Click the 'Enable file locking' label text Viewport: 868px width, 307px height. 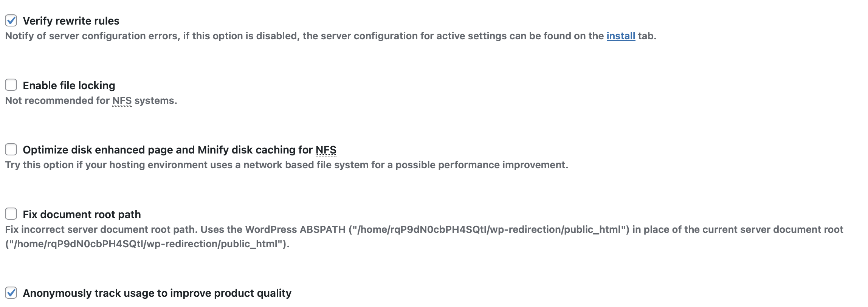point(69,85)
